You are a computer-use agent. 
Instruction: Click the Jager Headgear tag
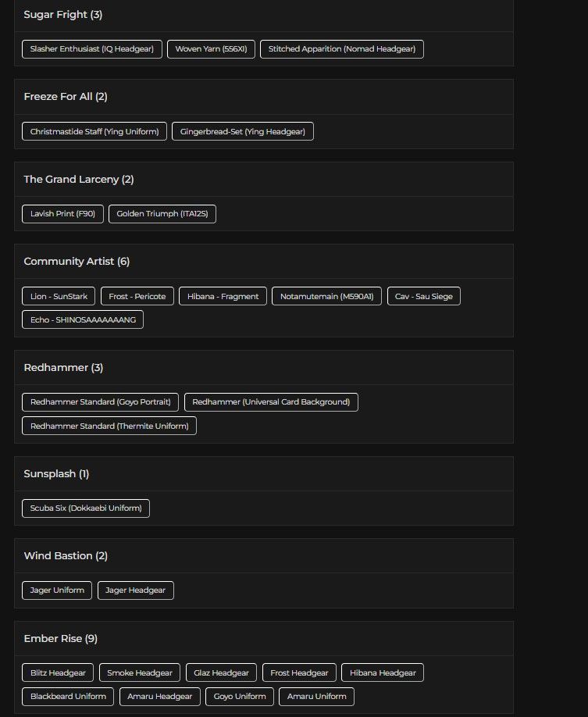(x=136, y=590)
